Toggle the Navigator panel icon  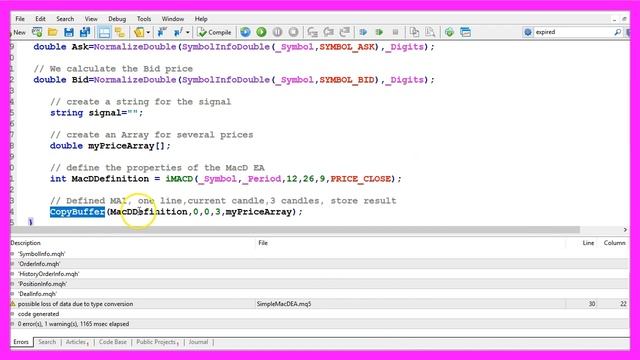120,32
